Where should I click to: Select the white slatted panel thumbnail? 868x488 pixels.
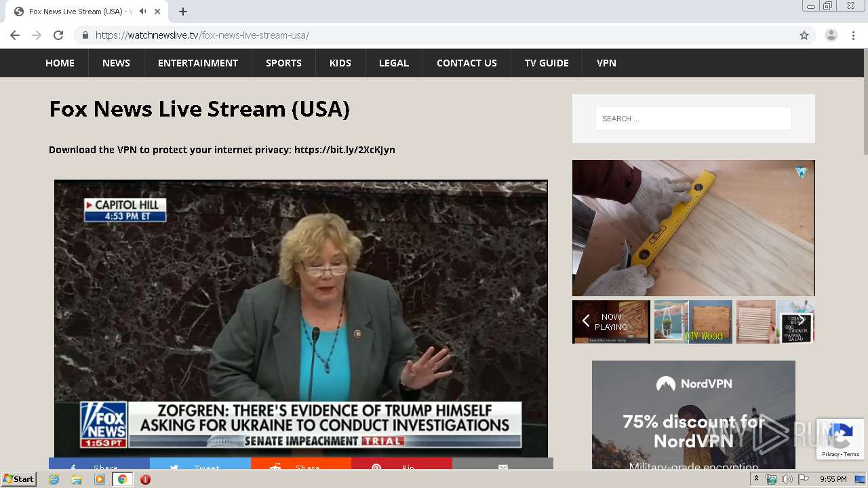756,322
